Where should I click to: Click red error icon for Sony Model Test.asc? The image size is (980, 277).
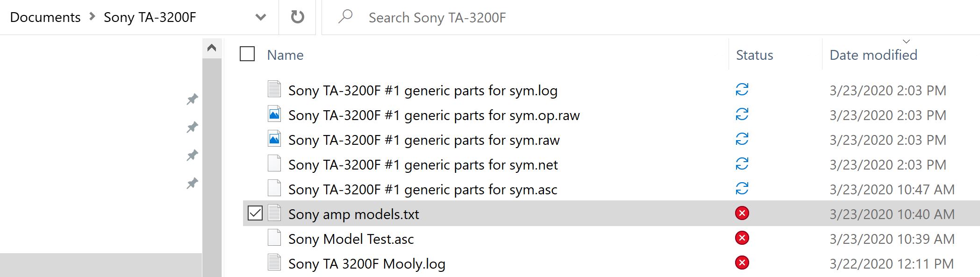pyautogui.click(x=742, y=238)
